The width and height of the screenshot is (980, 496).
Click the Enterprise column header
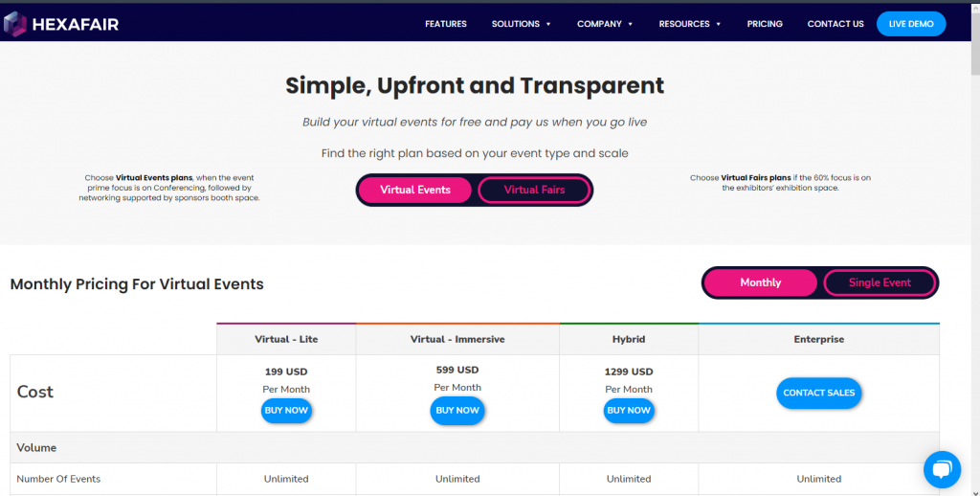tap(819, 339)
